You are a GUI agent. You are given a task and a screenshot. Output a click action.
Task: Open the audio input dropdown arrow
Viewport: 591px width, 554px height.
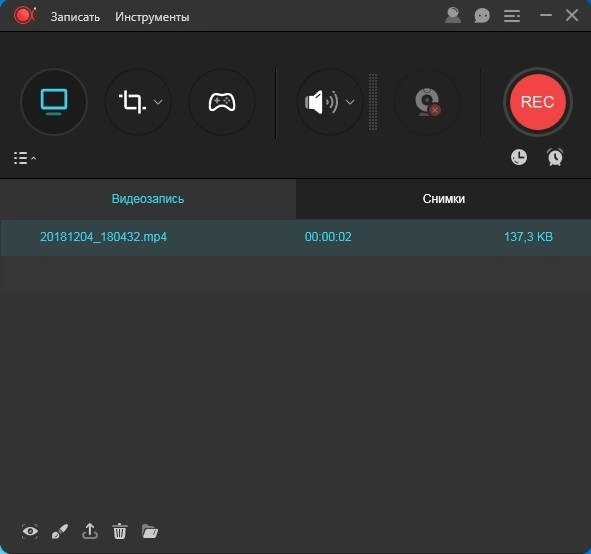point(350,102)
